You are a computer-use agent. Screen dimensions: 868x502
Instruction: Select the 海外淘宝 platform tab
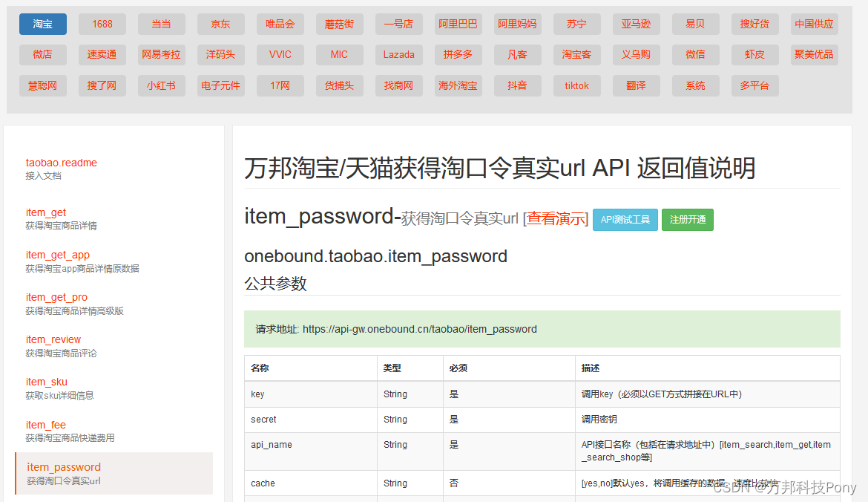(458, 85)
